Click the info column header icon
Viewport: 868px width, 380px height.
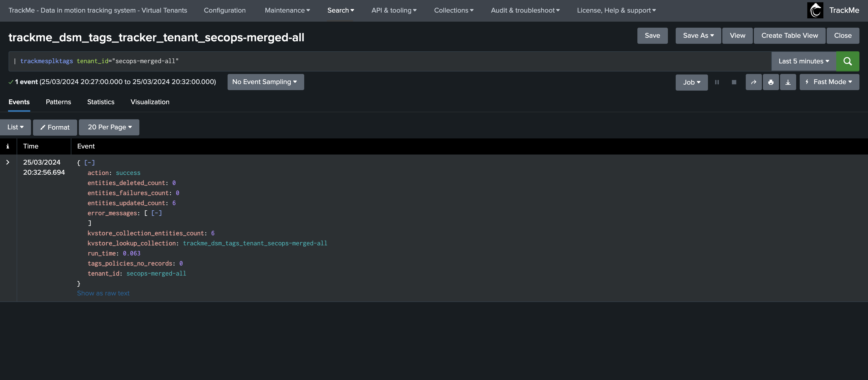click(x=8, y=146)
